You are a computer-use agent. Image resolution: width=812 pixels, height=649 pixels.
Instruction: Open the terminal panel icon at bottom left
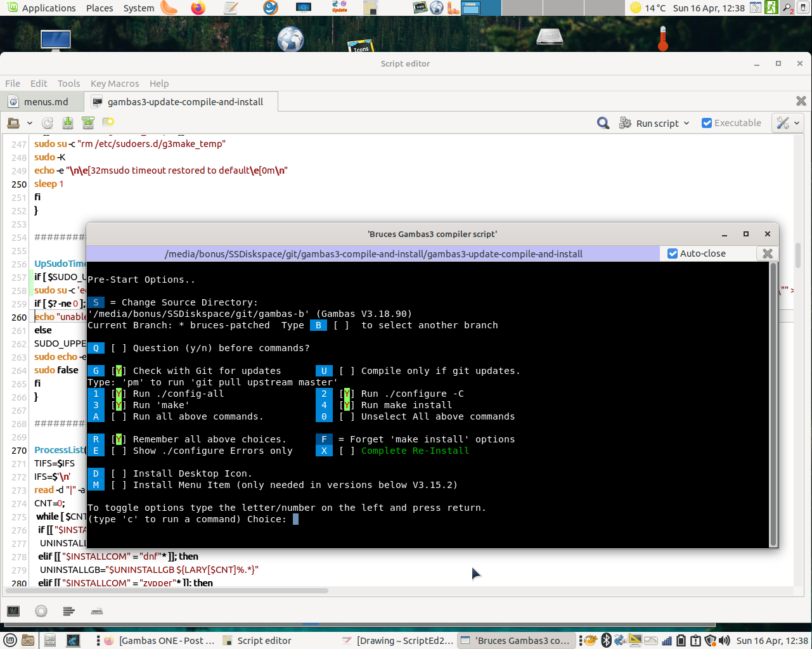pyautogui.click(x=13, y=611)
